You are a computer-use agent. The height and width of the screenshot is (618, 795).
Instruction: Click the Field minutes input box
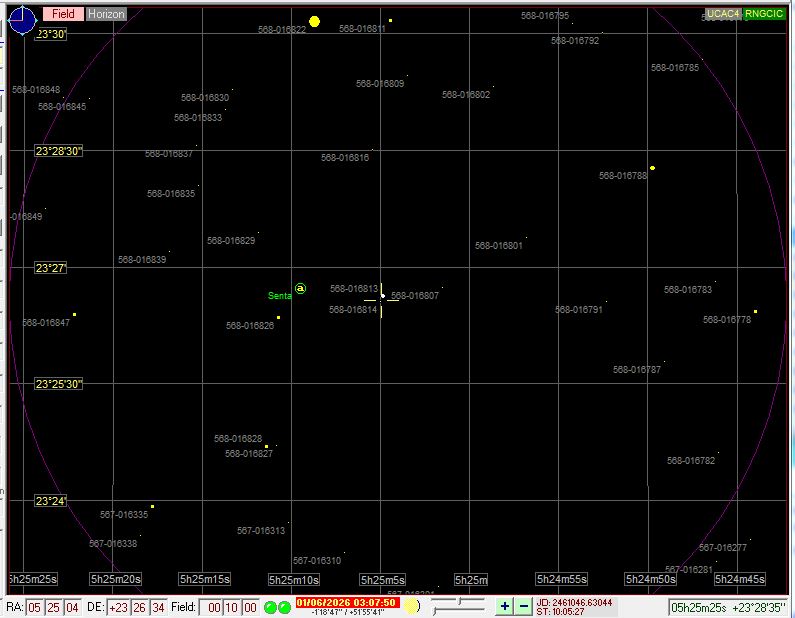231,607
